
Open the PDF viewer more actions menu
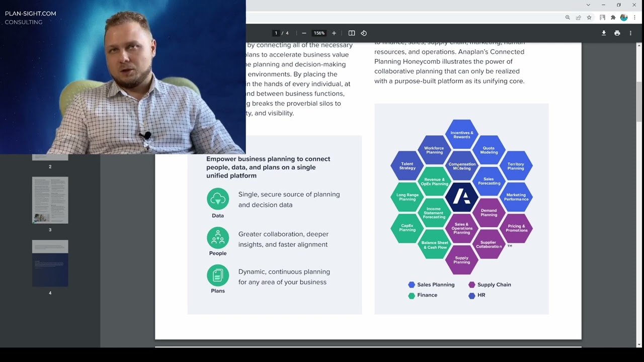(x=630, y=33)
